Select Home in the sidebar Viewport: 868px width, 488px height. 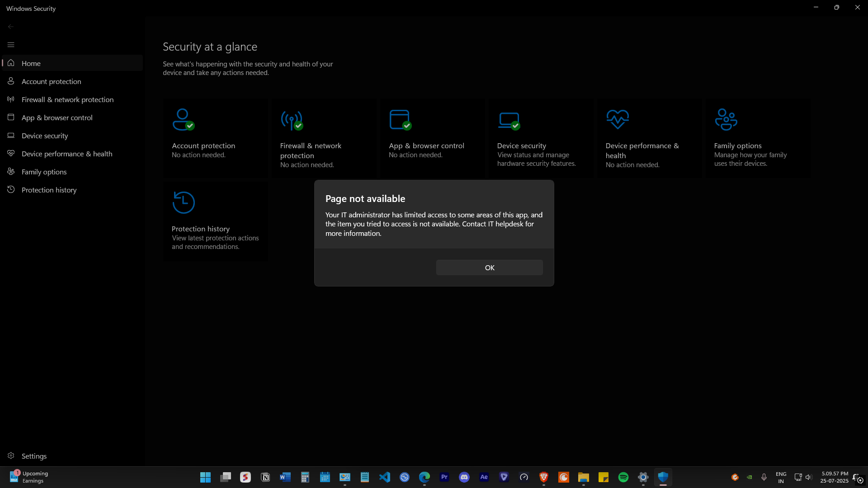(31, 63)
